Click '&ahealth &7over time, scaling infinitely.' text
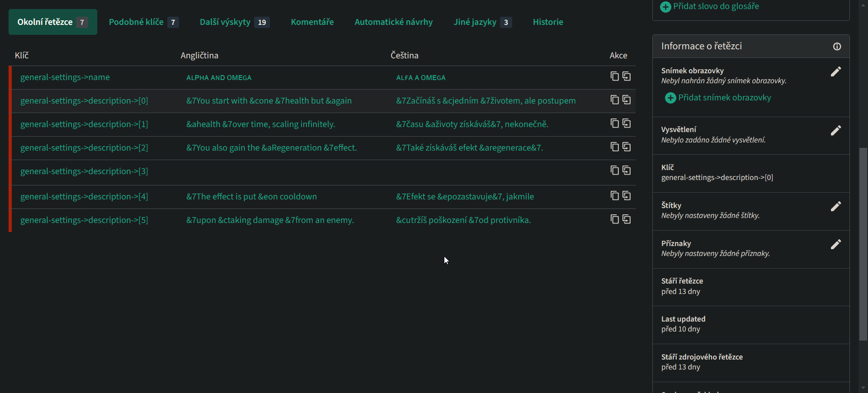Screen dimensions: 868x393 tap(261, 124)
